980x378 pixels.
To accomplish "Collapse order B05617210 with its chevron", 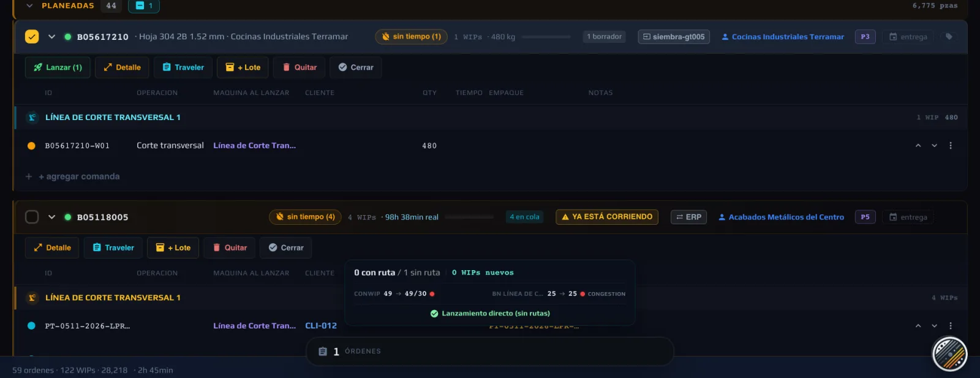I will tap(51, 37).
